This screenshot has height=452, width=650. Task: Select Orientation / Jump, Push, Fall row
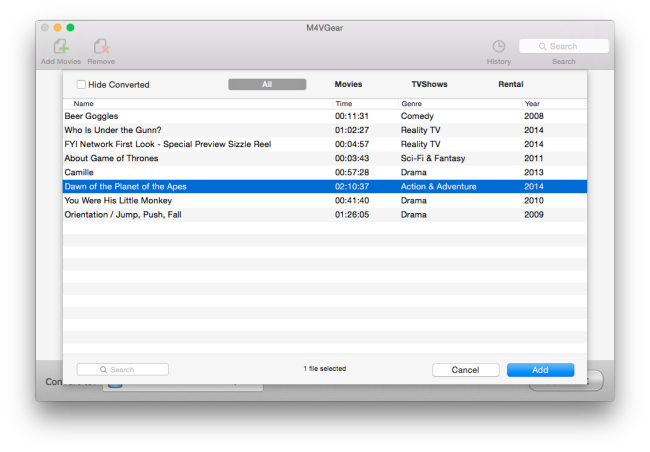coord(325,215)
